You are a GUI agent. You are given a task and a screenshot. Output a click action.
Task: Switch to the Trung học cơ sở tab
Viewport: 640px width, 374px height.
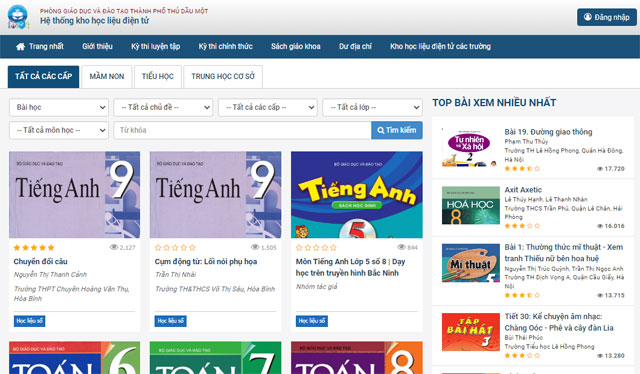point(223,76)
